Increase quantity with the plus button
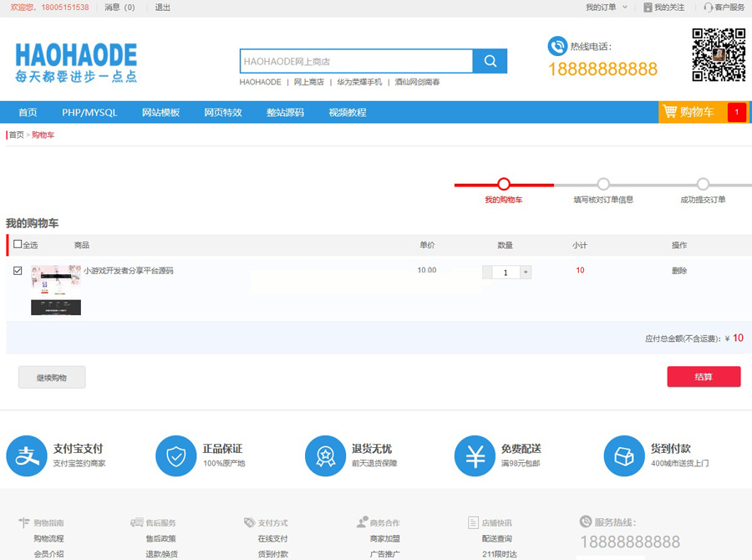The width and height of the screenshot is (752, 560). (526, 272)
